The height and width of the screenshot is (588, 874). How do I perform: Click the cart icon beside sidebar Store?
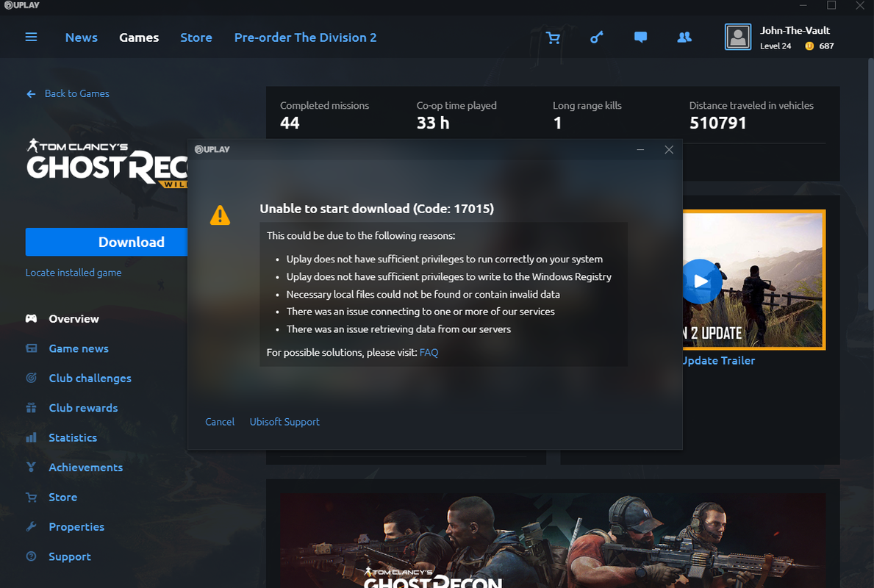31,497
